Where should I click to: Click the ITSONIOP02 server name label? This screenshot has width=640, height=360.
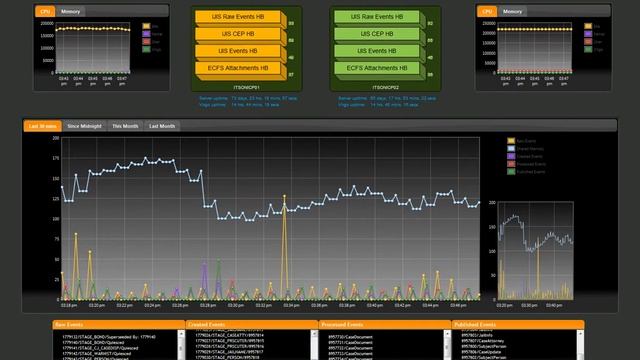pos(385,87)
